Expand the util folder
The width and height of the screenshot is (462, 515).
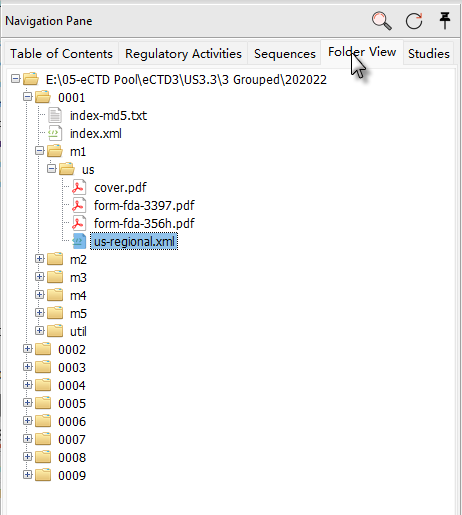pos(40,331)
